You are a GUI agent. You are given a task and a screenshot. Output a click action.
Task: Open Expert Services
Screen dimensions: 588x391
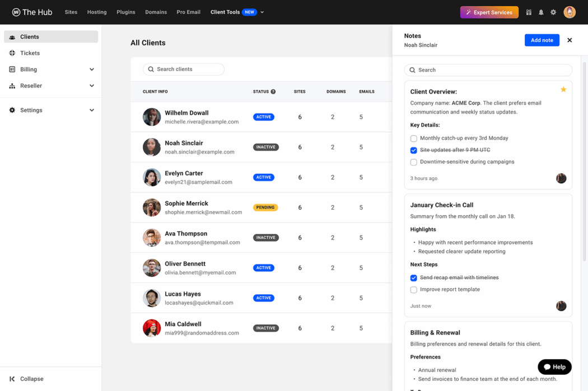click(x=489, y=12)
